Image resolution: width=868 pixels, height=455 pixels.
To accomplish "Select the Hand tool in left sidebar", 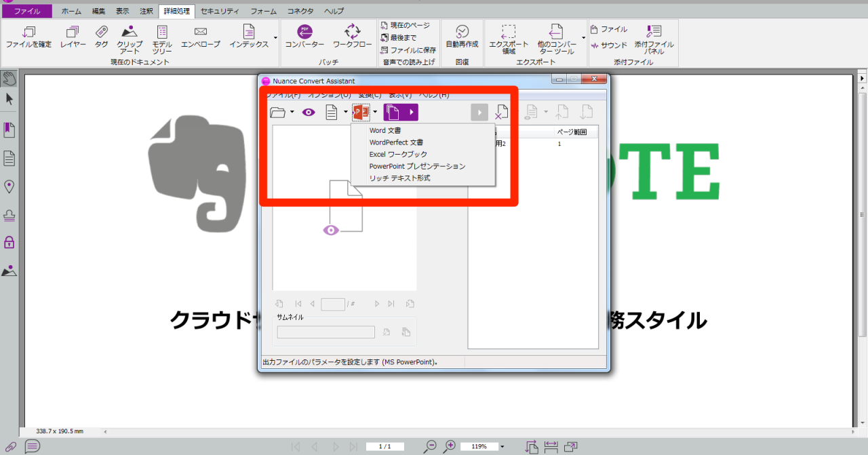I will click(9, 78).
